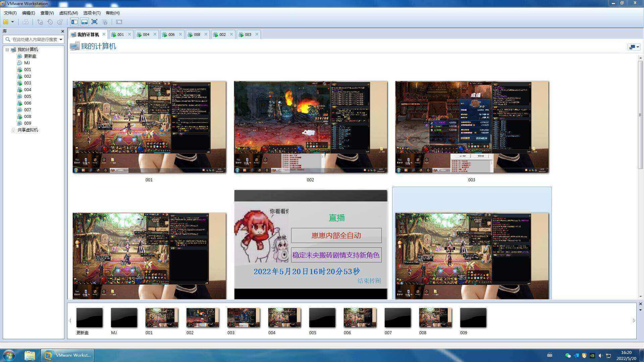
Task: Close the 我的计算机 tab
Action: point(104,34)
